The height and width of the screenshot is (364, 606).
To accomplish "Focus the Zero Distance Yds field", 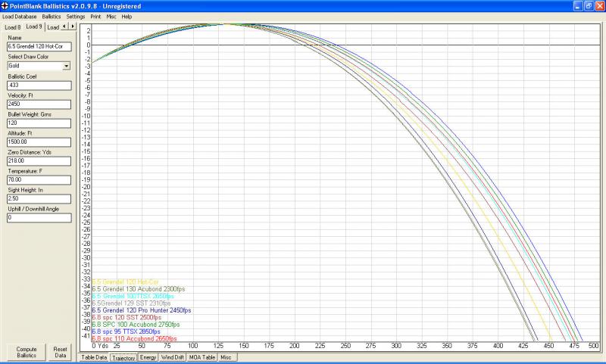I will click(38, 160).
